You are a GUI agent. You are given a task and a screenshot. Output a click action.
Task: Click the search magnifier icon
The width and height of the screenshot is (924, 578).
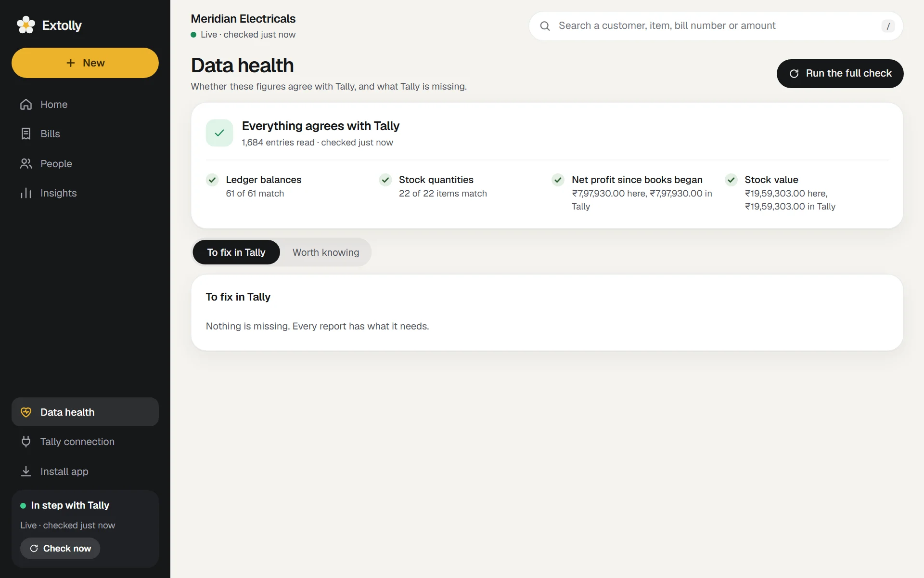tap(545, 26)
